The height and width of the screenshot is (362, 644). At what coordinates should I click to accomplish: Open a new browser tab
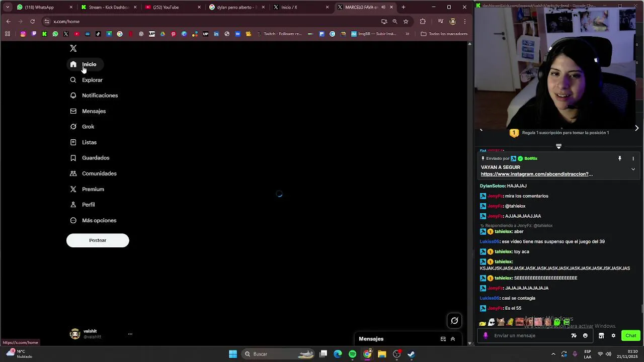click(404, 7)
